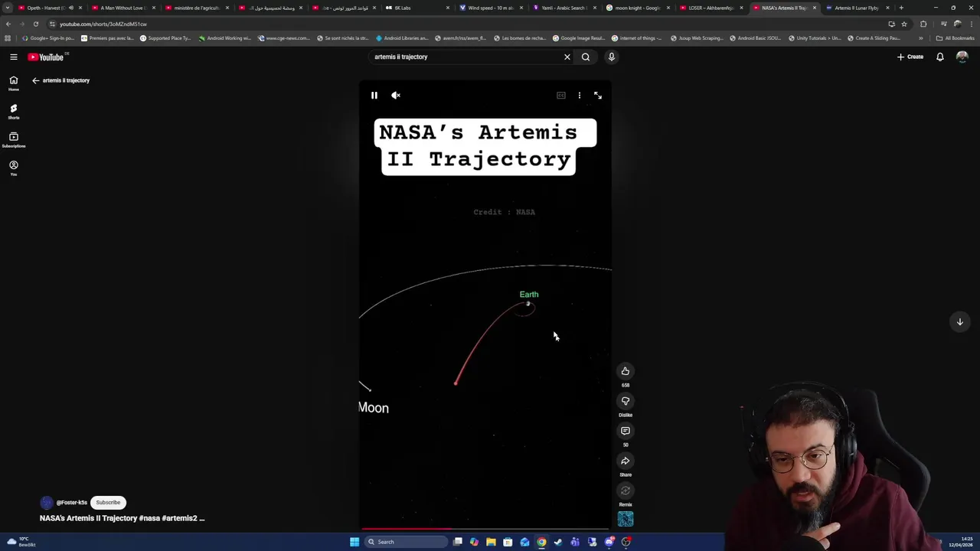Open the comments panel of the short

click(626, 431)
